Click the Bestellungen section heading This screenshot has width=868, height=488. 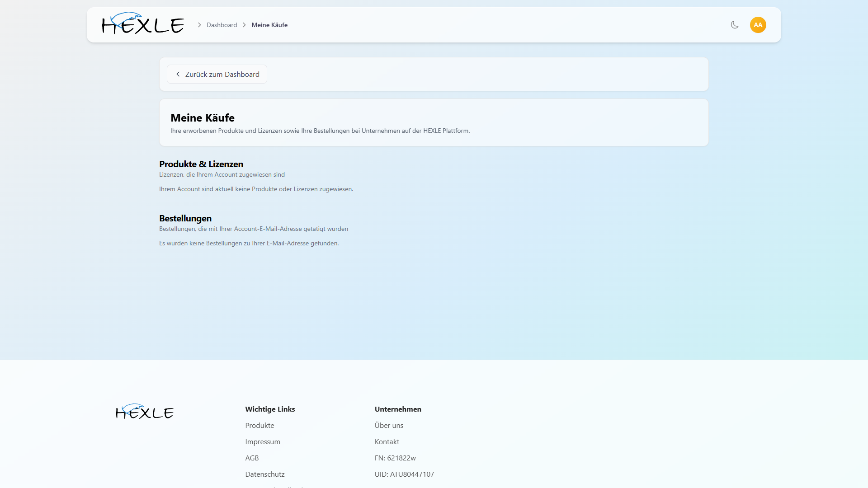[x=185, y=218]
